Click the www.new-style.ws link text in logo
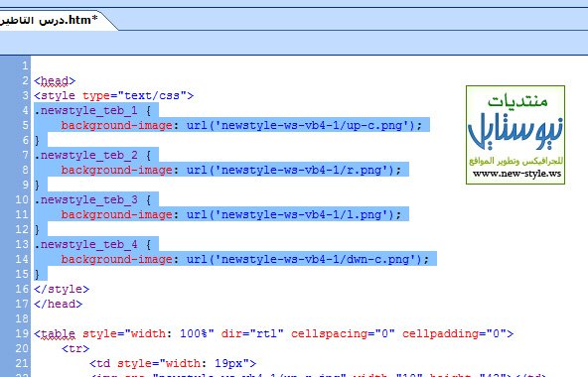The image size is (588, 377). tap(516, 174)
